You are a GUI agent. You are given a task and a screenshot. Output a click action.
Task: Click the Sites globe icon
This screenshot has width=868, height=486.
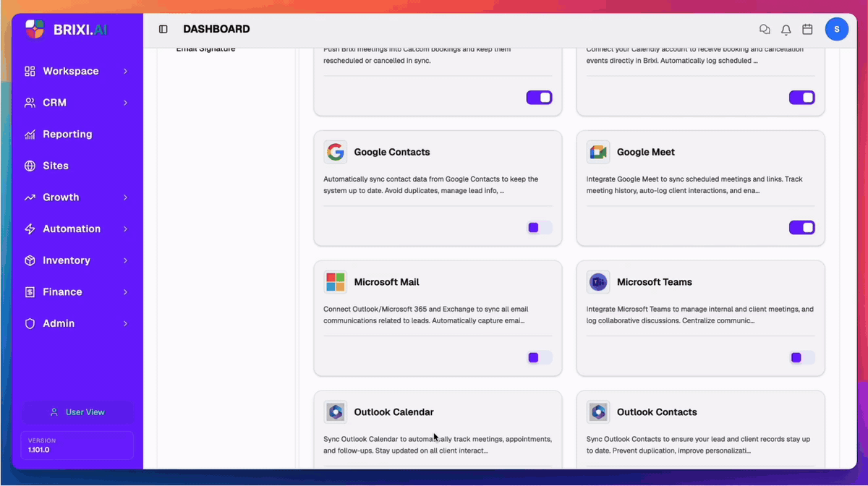[30, 166]
